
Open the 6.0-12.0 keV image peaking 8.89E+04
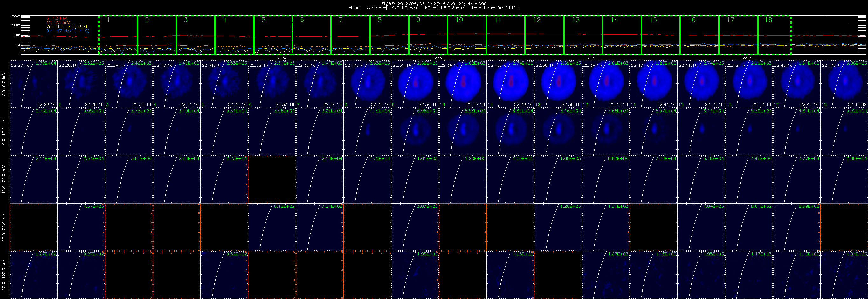(511, 132)
